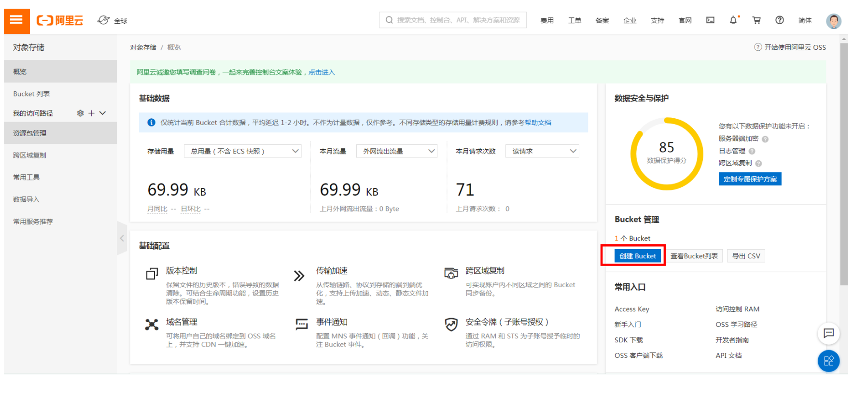Open the SDK 下载 link
Screen dimensions: 868x393
coord(629,340)
